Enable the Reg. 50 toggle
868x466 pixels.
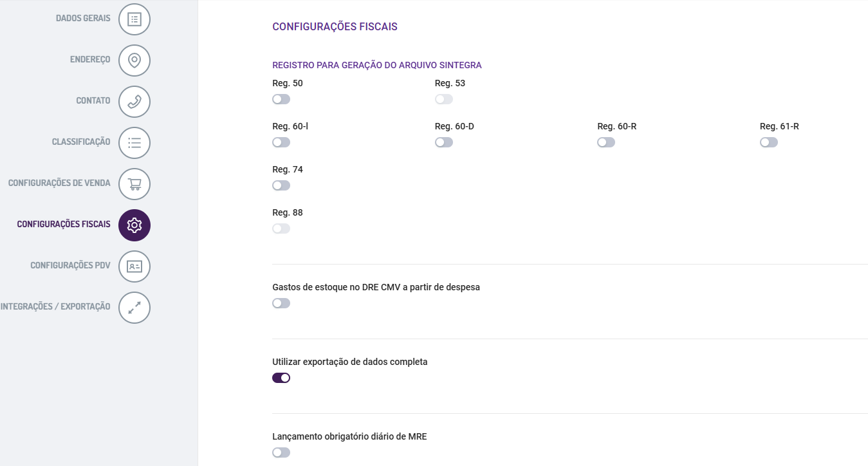tap(281, 99)
